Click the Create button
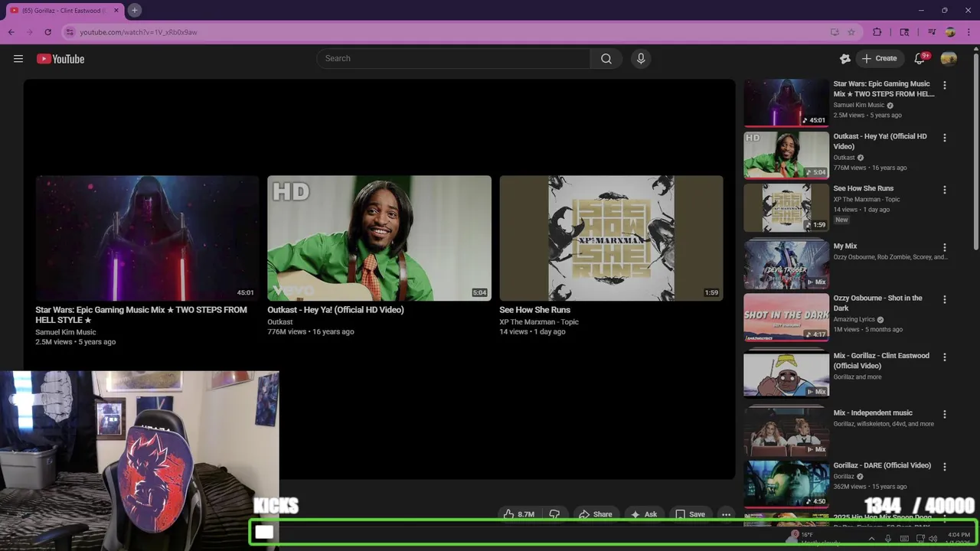 coord(879,59)
